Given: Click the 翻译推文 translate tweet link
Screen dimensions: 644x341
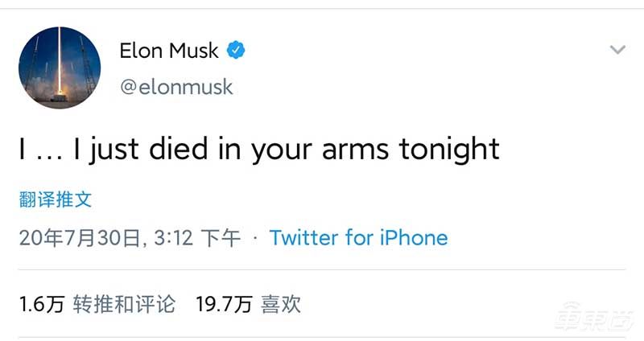Looking at the screenshot, I should [56, 199].
